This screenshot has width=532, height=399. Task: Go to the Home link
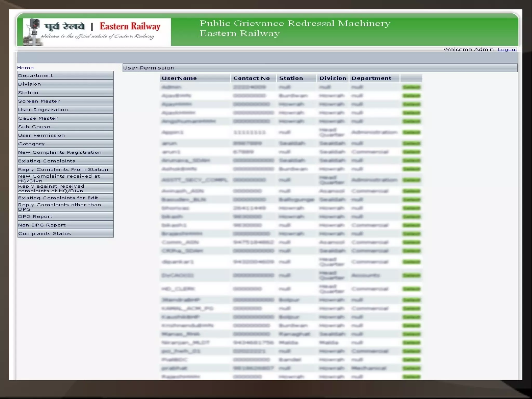(x=25, y=68)
